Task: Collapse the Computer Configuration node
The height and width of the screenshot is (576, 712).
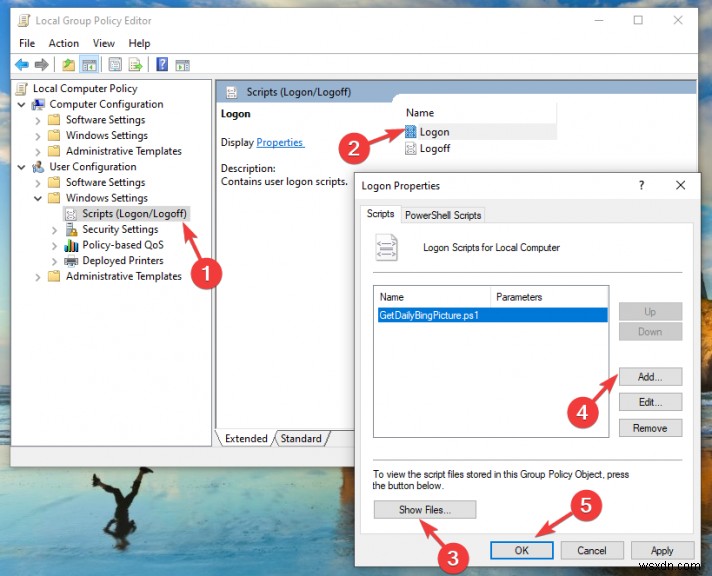Action: (21, 104)
